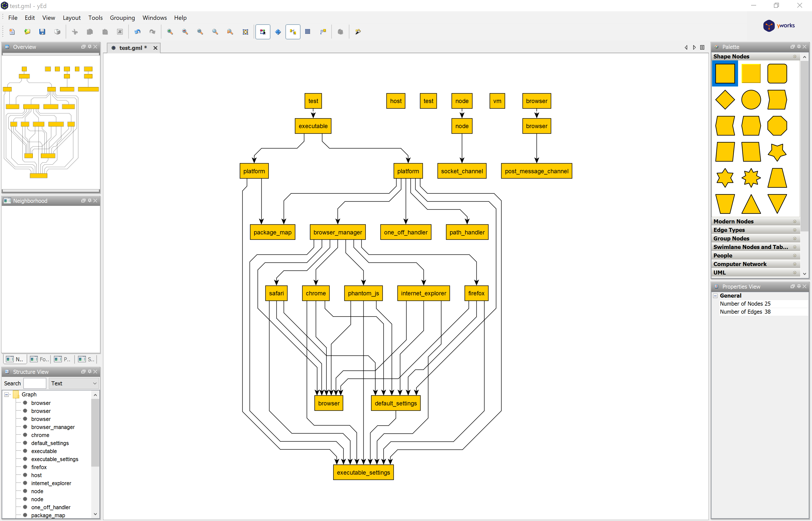
Task: Select the executable_settings node on canvas
Action: [363, 473]
